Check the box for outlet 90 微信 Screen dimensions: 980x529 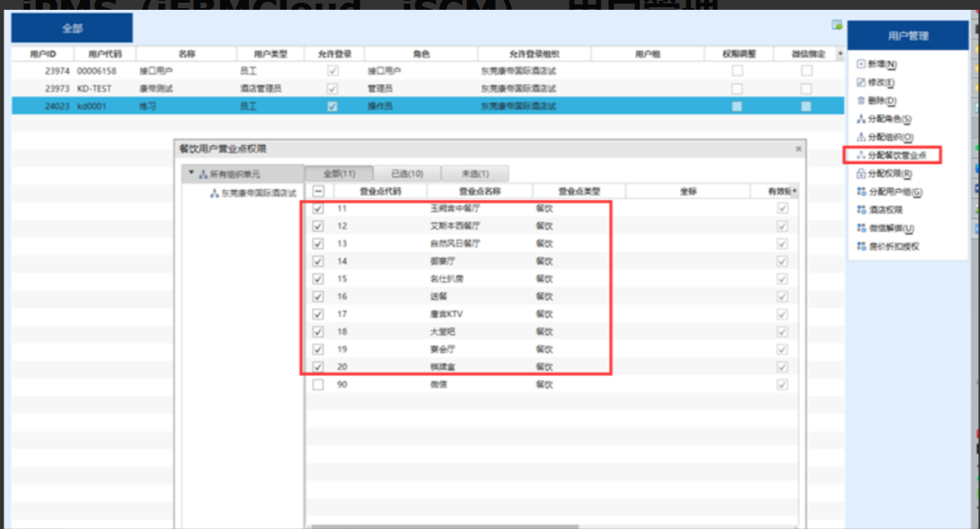tap(318, 385)
